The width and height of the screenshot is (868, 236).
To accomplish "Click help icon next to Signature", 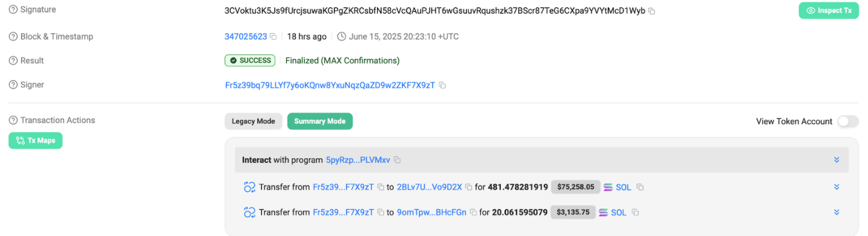I will (x=13, y=10).
